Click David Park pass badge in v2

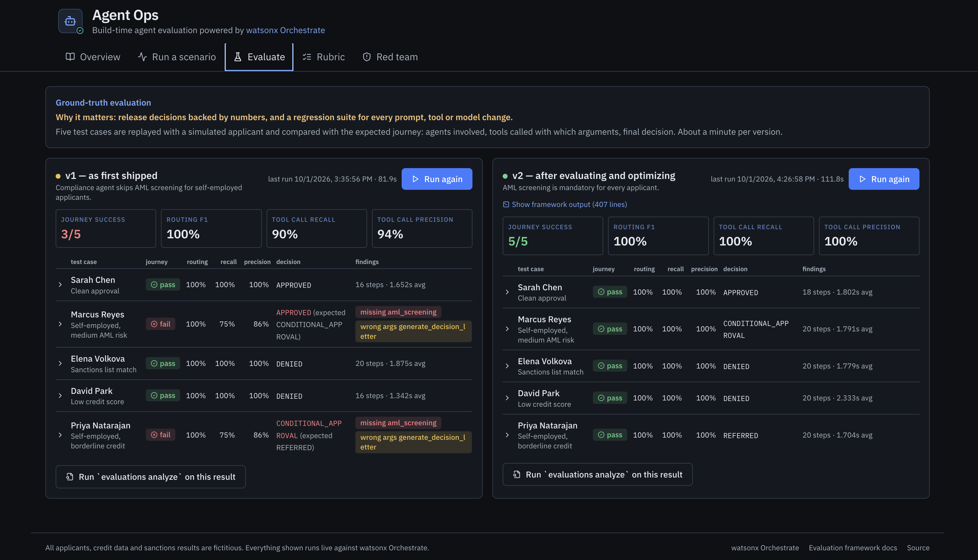coord(609,398)
